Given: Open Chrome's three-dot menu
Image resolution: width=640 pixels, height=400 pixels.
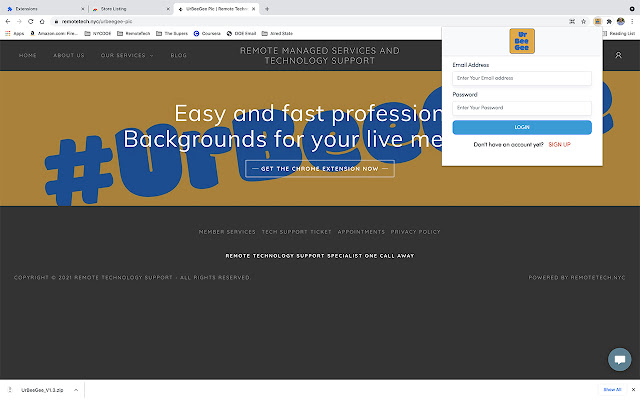Looking at the screenshot, I should tap(632, 21).
